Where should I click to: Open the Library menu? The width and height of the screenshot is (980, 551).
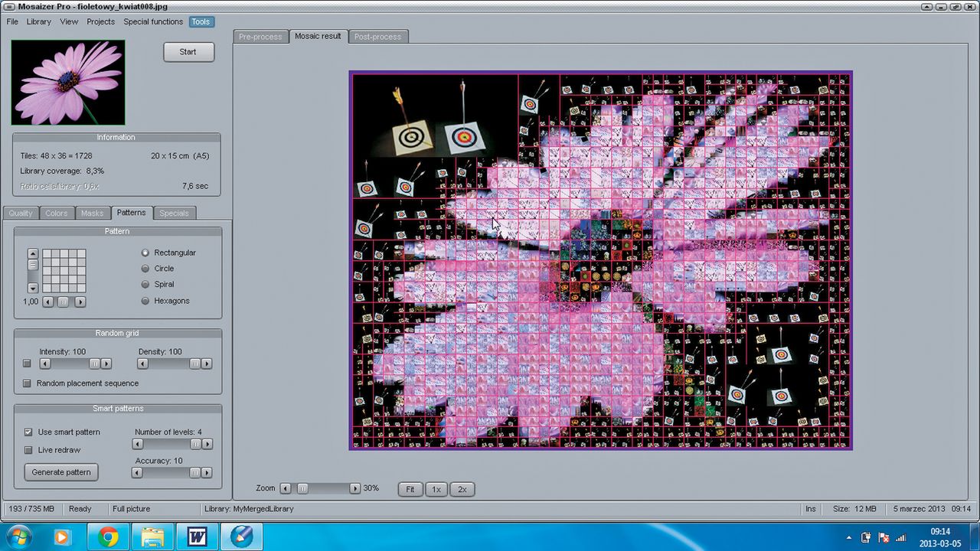tap(39, 21)
